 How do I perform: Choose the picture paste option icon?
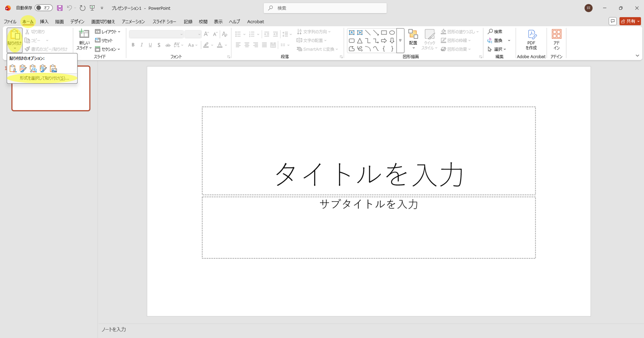tap(53, 69)
